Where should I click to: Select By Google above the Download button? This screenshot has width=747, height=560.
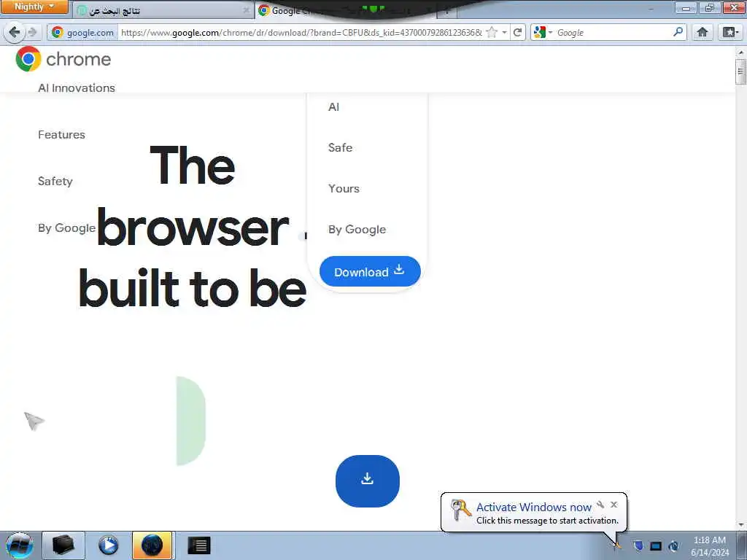click(357, 230)
